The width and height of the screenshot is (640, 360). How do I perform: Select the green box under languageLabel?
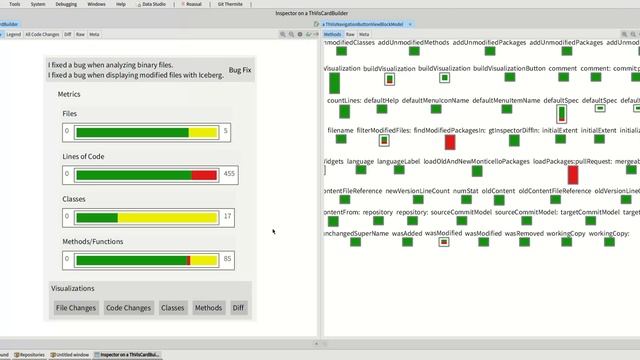[399, 169]
